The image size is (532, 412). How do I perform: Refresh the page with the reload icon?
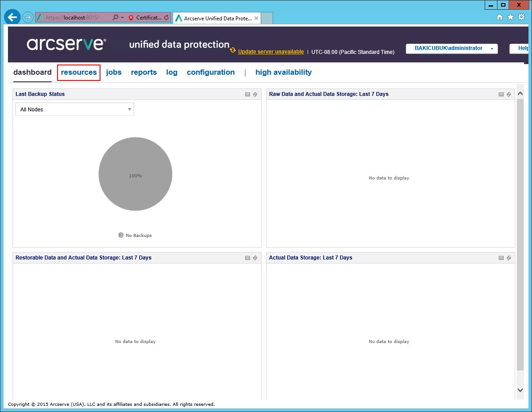[x=166, y=18]
